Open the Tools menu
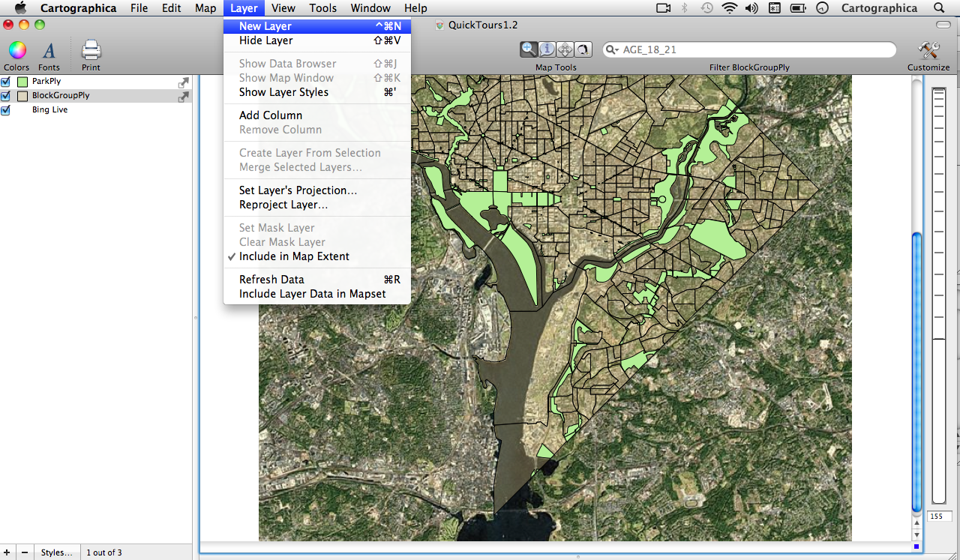The width and height of the screenshot is (960, 560). pos(322,8)
